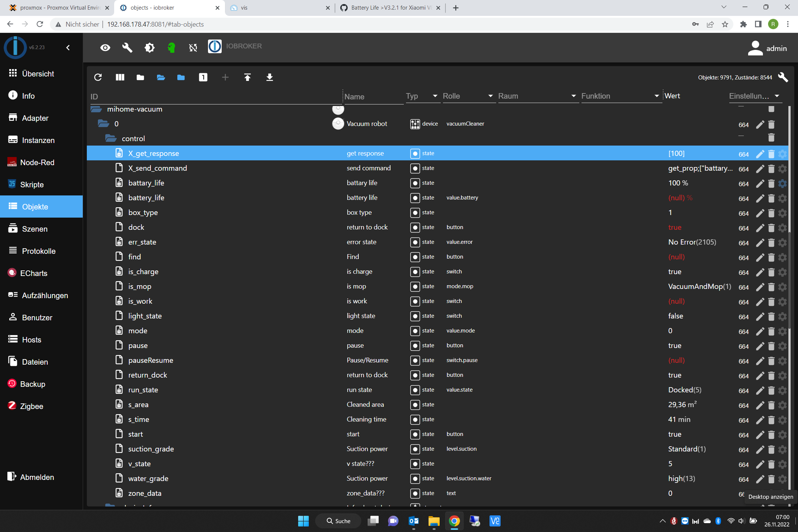Delete the battary_life object via trash
This screenshot has width=798, height=532.
771,184
